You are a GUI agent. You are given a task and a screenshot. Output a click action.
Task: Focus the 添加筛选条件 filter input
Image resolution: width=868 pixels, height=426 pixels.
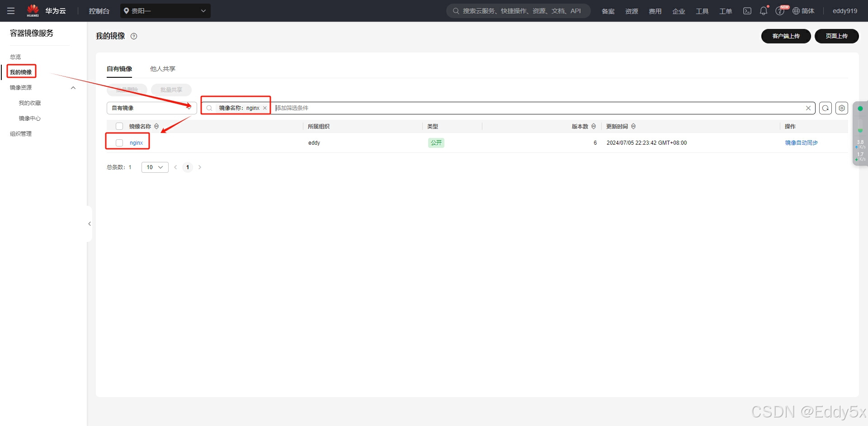[x=538, y=108]
